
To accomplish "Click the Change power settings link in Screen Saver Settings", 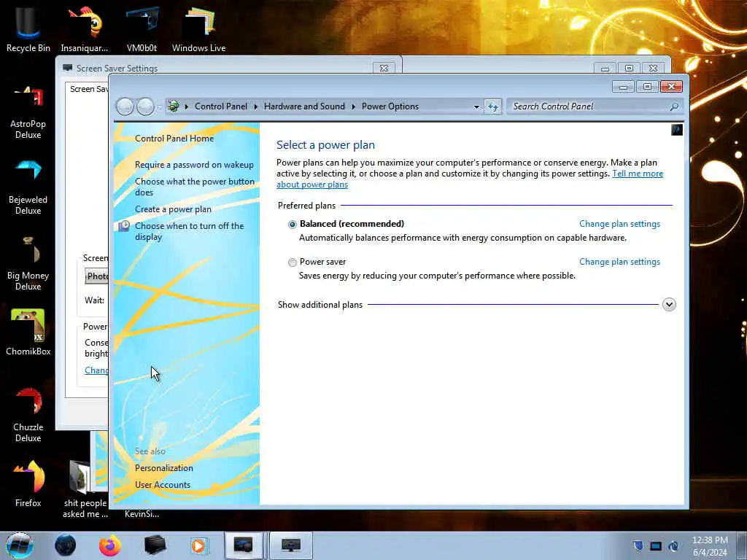I will click(96, 370).
